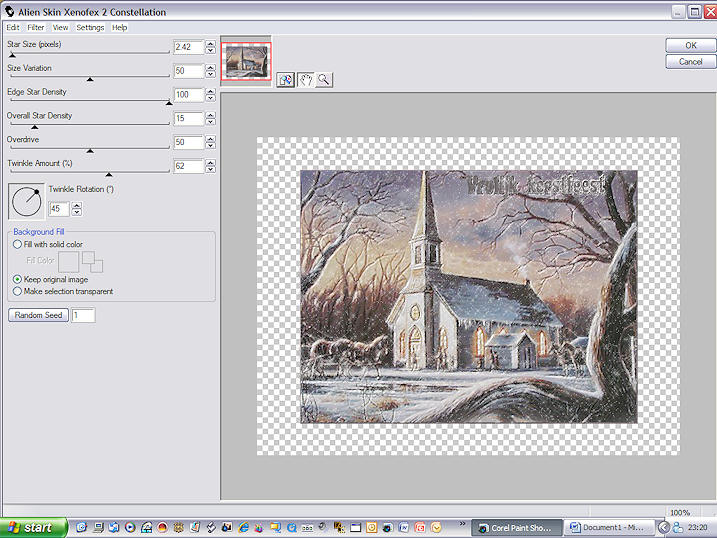
Task: Decrease Overall Star Density down arrow
Action: (x=210, y=122)
